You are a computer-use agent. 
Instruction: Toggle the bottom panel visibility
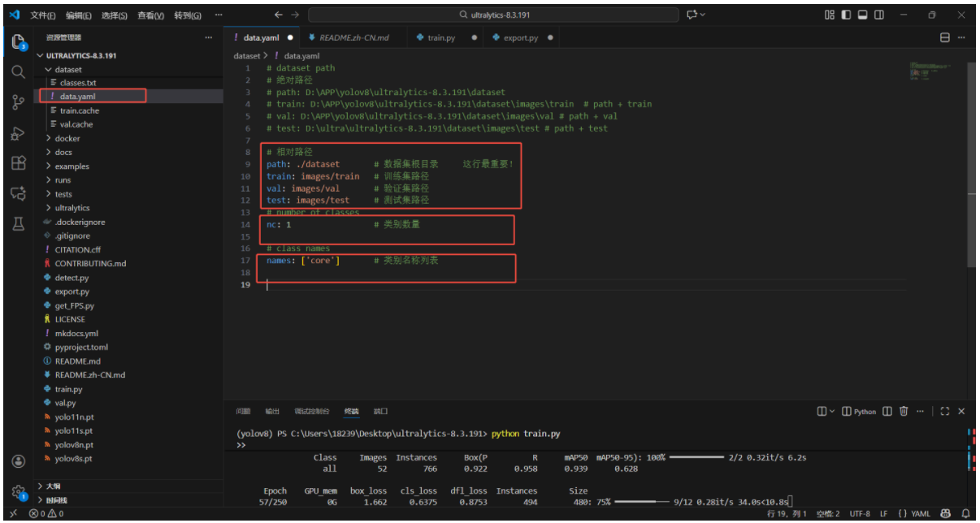click(x=862, y=15)
